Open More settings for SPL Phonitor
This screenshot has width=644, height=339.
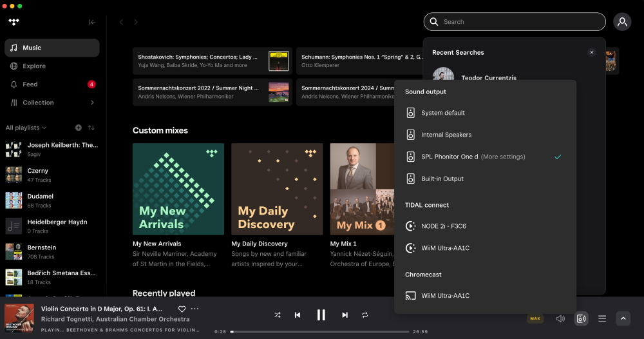tap(503, 157)
